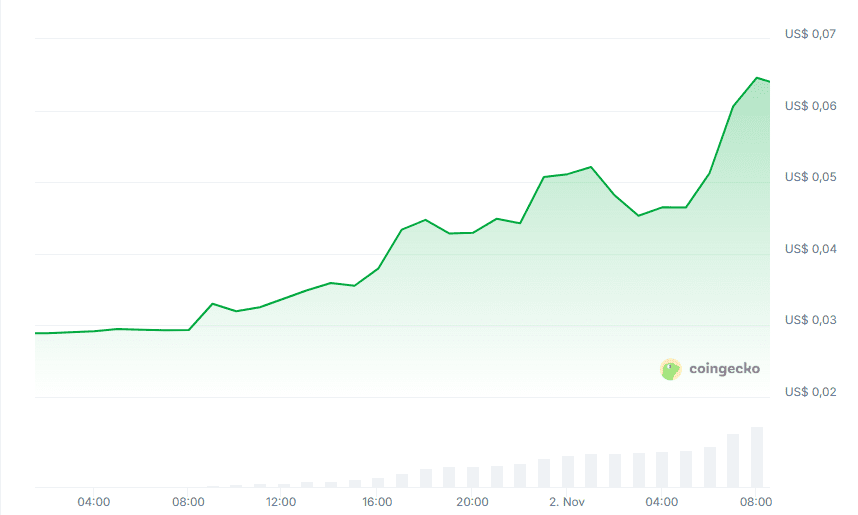Open the coingecko watermark text link
This screenshot has width=858, height=515.
[x=724, y=368]
